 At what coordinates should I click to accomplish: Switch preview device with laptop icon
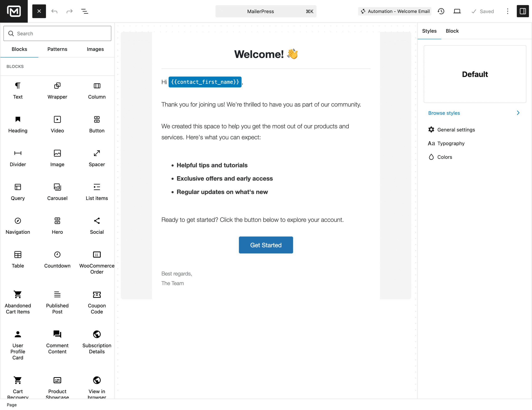click(457, 11)
